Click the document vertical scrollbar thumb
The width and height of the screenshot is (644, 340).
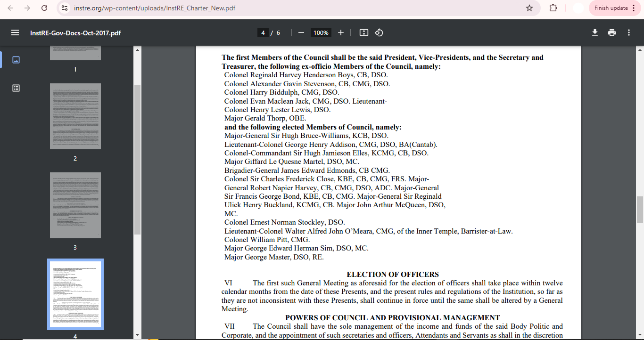640,210
